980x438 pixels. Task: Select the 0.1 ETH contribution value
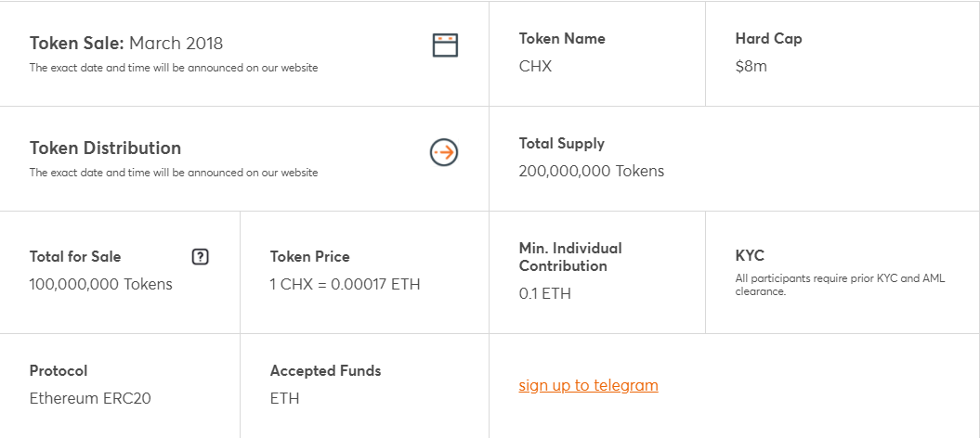[545, 293]
